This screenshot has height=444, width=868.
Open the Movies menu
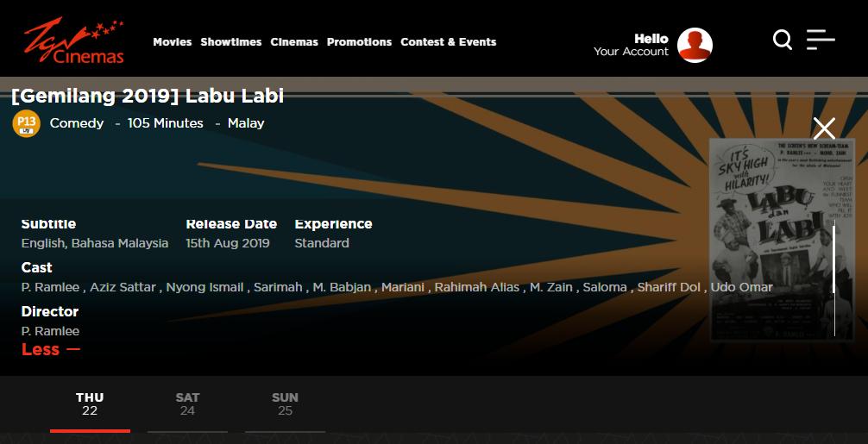click(173, 42)
